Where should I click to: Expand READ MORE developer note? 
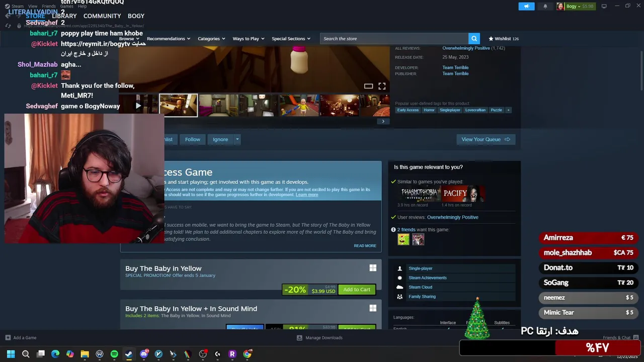tap(365, 246)
